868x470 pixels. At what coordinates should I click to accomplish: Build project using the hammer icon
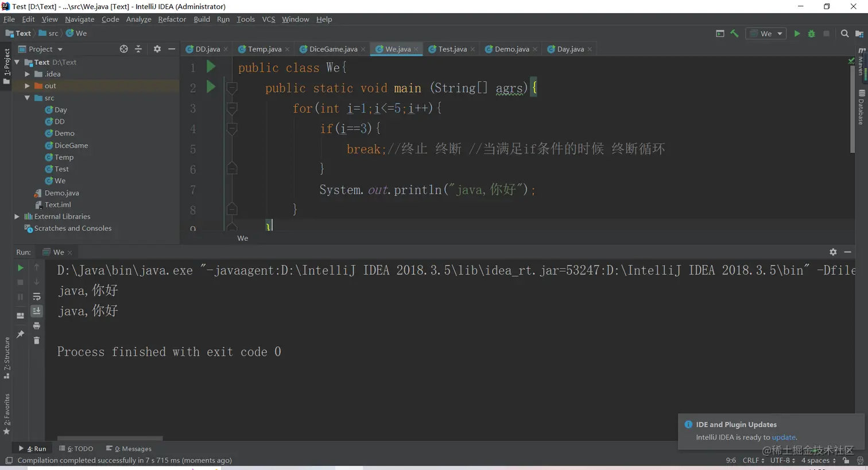[734, 34]
